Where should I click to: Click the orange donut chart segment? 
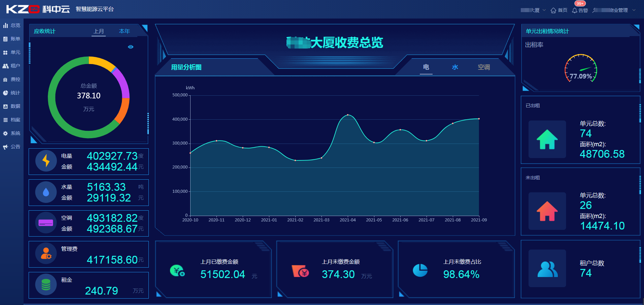point(123,111)
